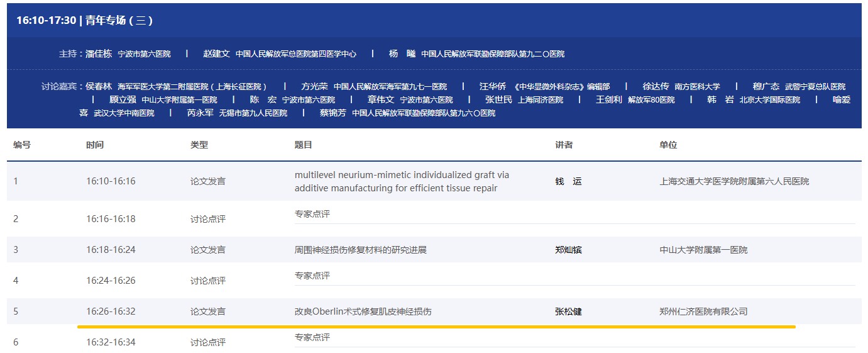This screenshot has width=868, height=353.
Task: Click 海军军医大学第二附属医院（上海长征医院）text
Action: click(x=194, y=87)
